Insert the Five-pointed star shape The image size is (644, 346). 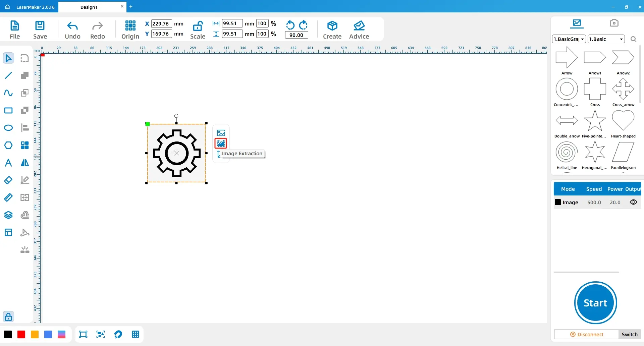(595, 123)
